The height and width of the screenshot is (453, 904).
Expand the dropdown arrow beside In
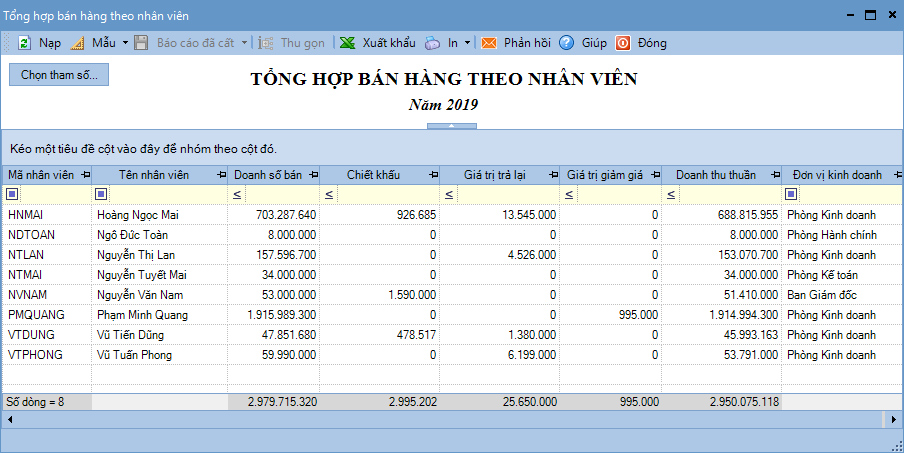click(467, 43)
